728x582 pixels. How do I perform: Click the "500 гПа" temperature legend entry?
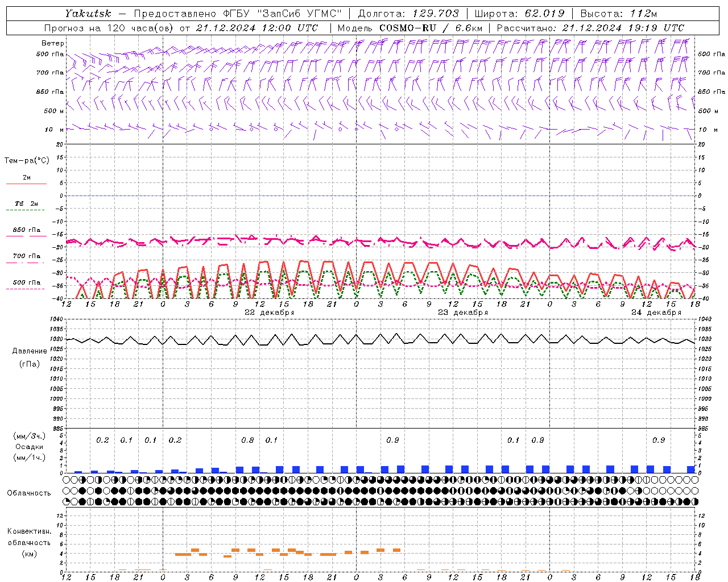[x=27, y=282]
